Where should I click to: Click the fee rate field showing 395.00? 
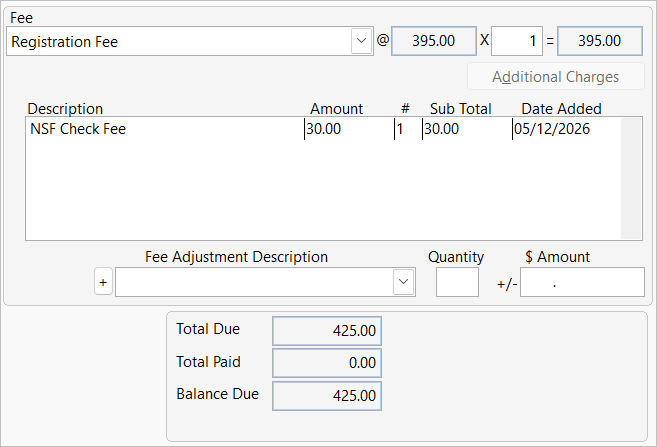click(x=434, y=41)
